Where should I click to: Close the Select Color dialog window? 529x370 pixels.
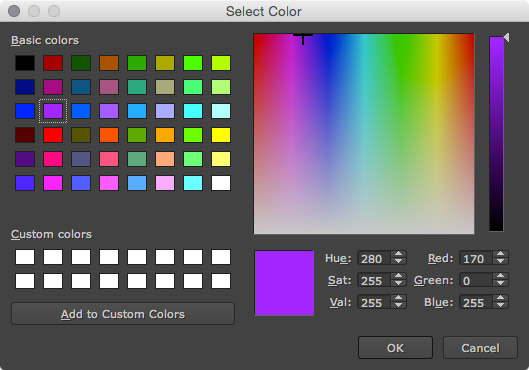[x=14, y=11]
